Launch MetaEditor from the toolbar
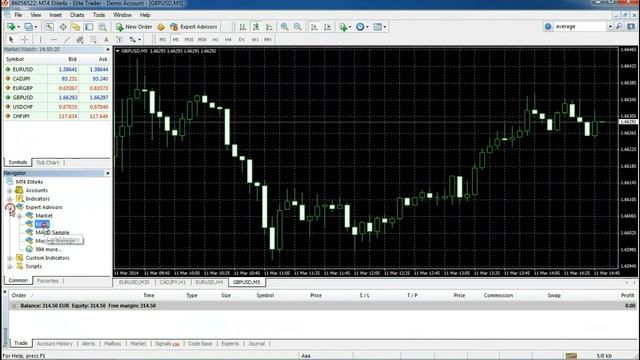 161,27
